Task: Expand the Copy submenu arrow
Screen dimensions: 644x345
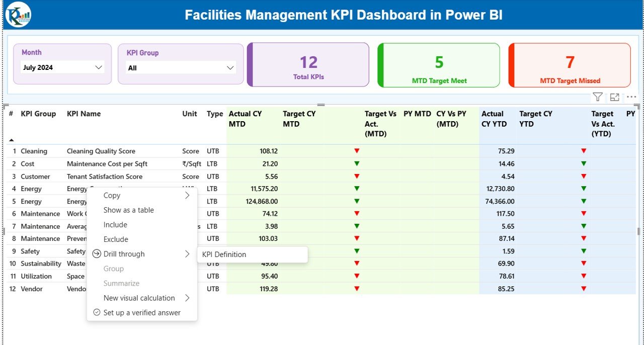Action: [x=187, y=196]
